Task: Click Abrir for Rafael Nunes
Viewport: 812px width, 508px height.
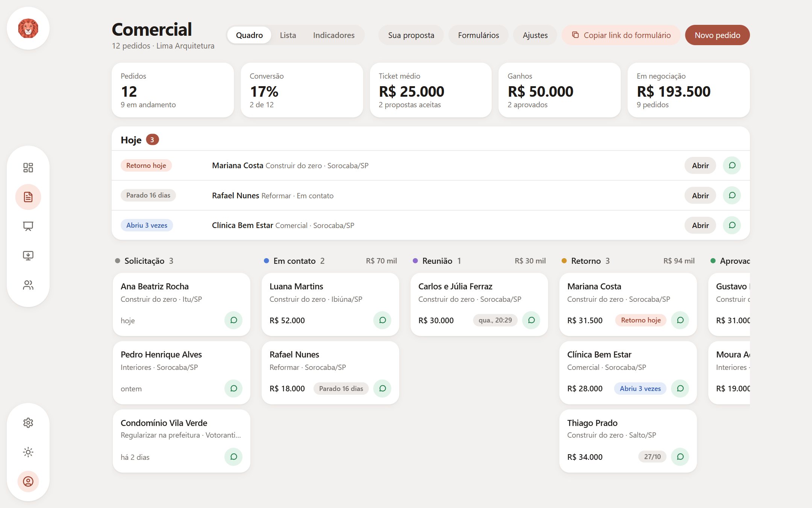Action: coord(700,195)
